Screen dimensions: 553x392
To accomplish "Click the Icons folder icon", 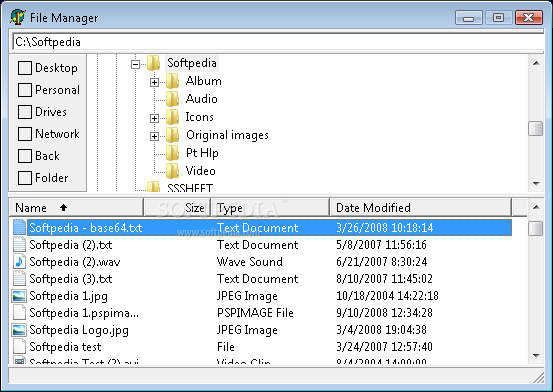I will pos(172,117).
